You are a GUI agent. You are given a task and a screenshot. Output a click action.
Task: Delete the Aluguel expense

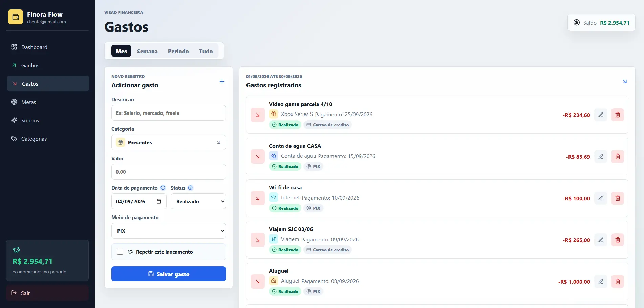click(x=618, y=282)
